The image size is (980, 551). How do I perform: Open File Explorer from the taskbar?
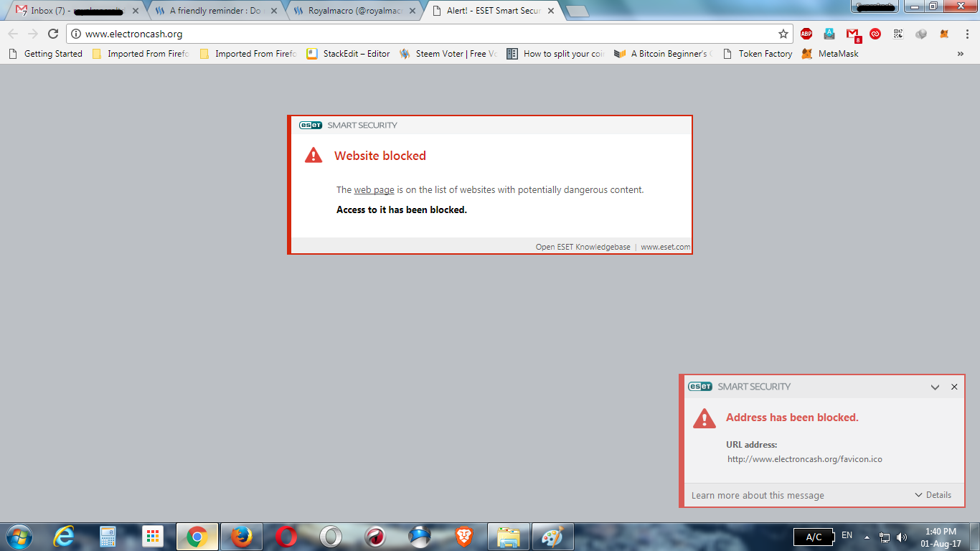509,537
